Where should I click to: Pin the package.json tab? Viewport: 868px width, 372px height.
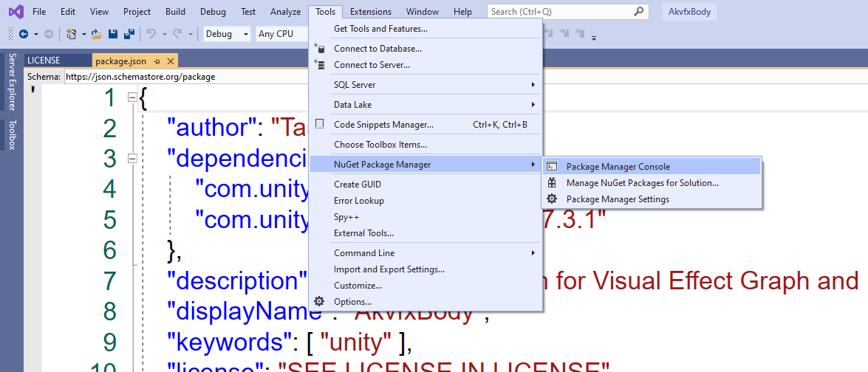pos(157,61)
